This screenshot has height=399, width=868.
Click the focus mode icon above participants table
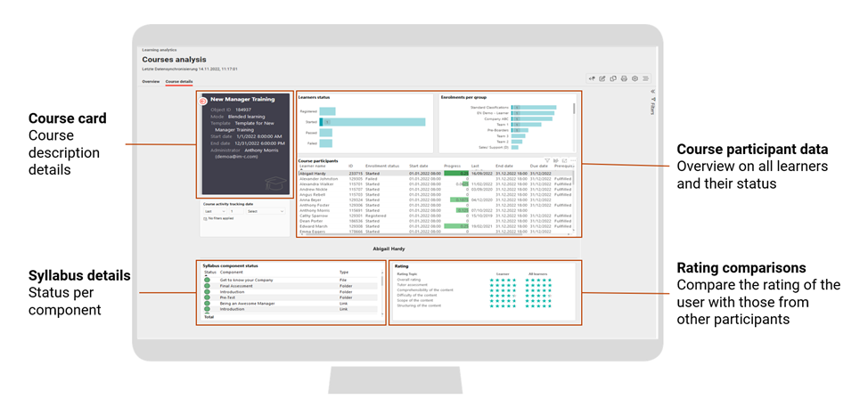point(565,160)
